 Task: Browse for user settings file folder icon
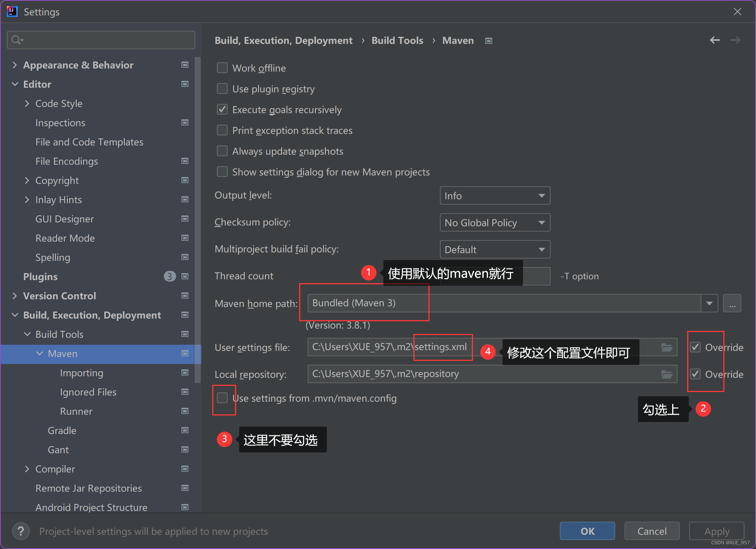click(x=667, y=347)
